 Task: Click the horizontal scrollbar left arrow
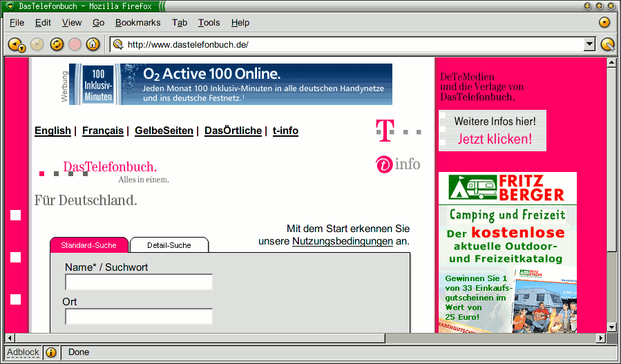click(10, 338)
